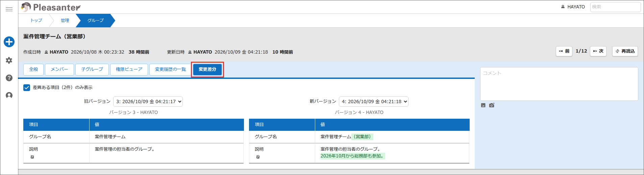Click left description 案件管理の担当者のグループ。
The image size is (644, 175).
click(125, 149)
